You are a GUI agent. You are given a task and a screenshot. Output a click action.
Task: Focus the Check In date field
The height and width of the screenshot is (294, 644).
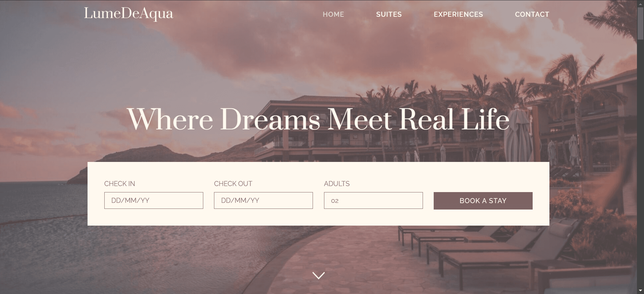click(154, 200)
